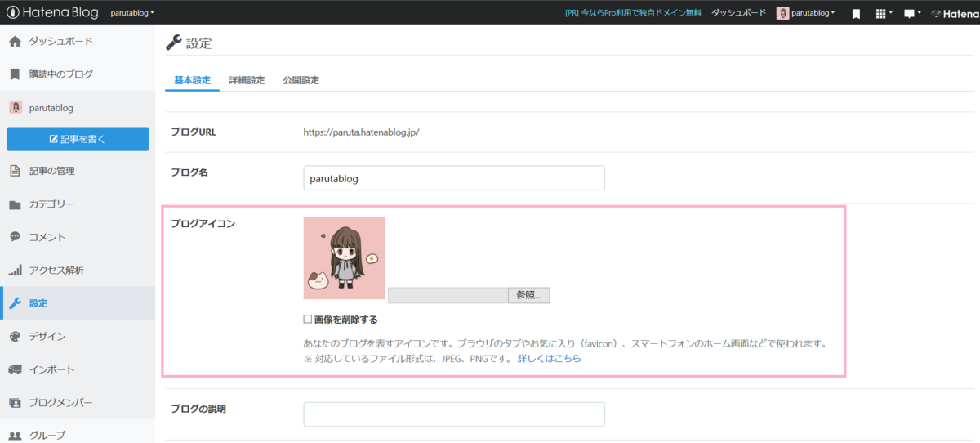This screenshot has height=443, width=980.
Task: Switch to the 公開設定 tab
Action: tap(301, 80)
